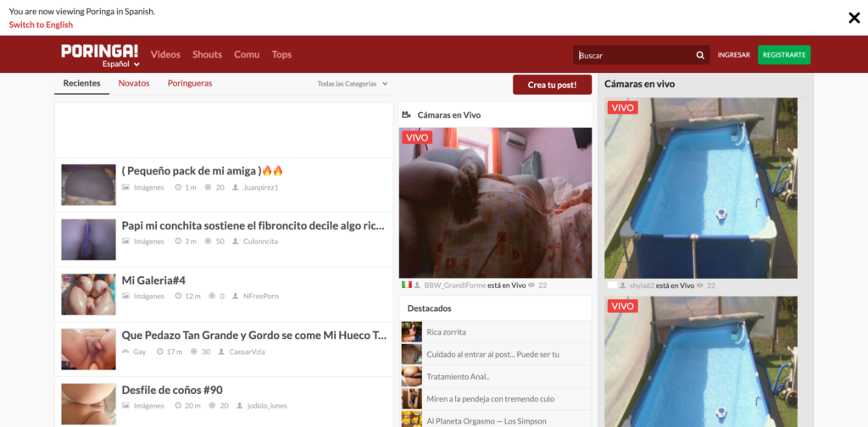Click the jodido_lunes author name
Image resolution: width=868 pixels, height=427 pixels.
pos(267,406)
